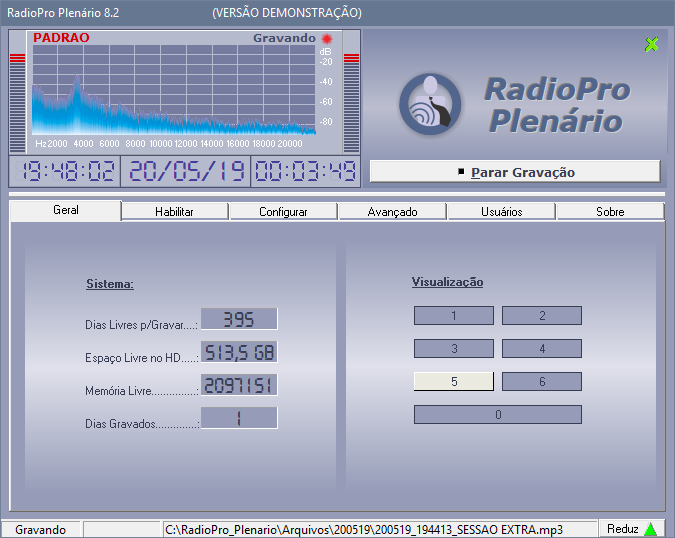Click the audio spectrum analyzer display
Image resolution: width=675 pixels, height=538 pixels.
pyautogui.click(x=174, y=90)
